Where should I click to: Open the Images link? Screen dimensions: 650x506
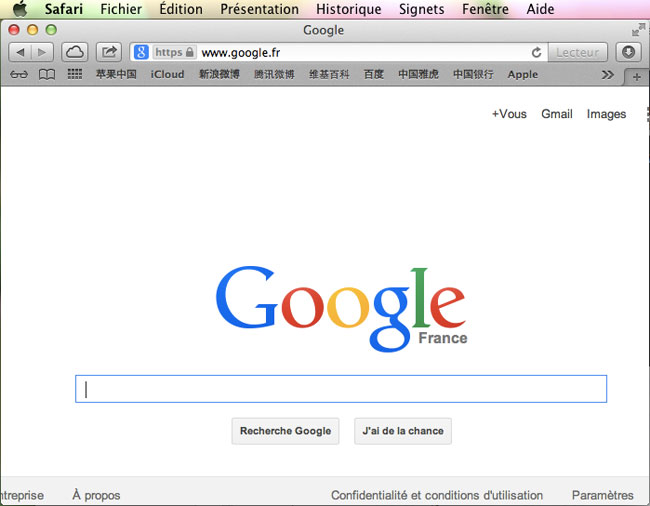[606, 114]
